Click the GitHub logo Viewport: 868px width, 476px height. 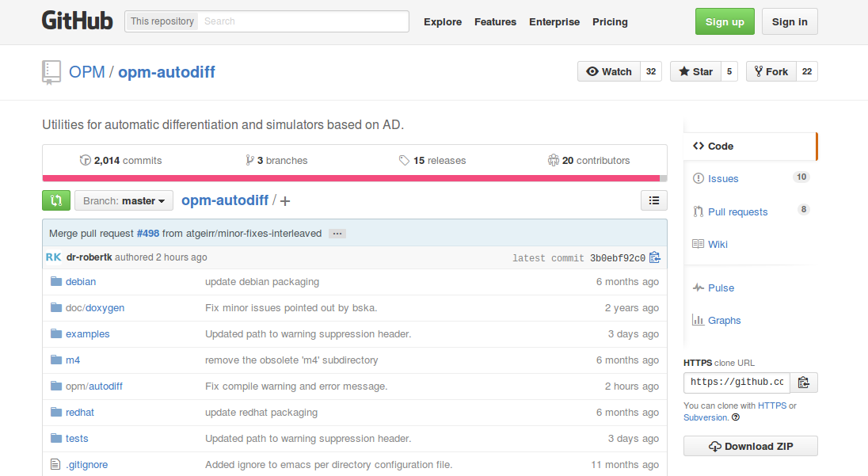pos(78,21)
